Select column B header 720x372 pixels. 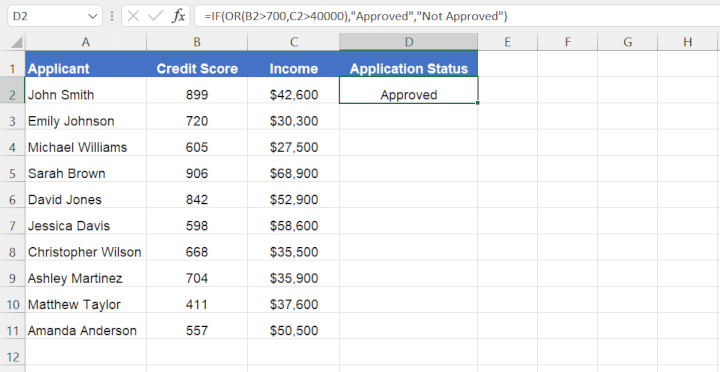pos(197,42)
